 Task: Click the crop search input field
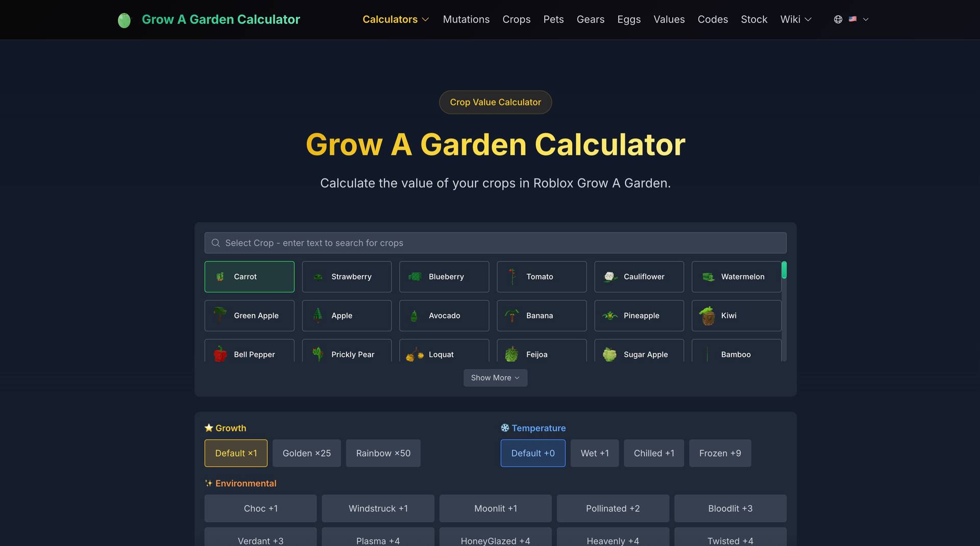(495, 243)
